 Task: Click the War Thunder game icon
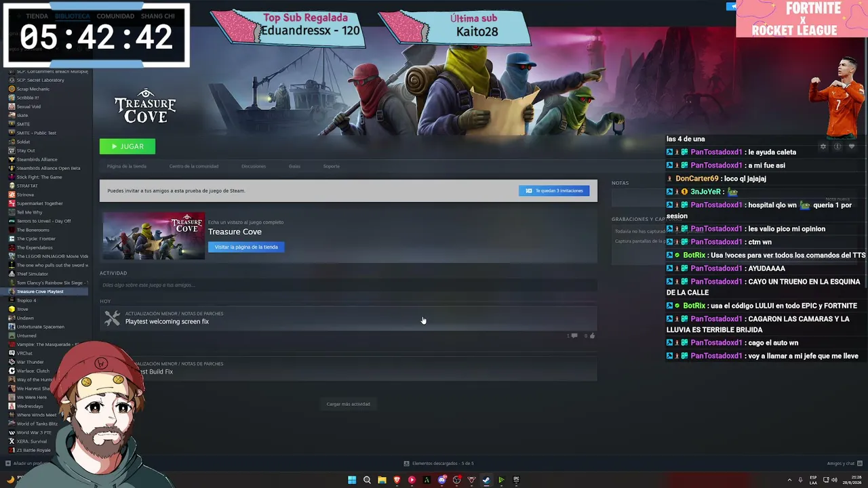pos(12,362)
